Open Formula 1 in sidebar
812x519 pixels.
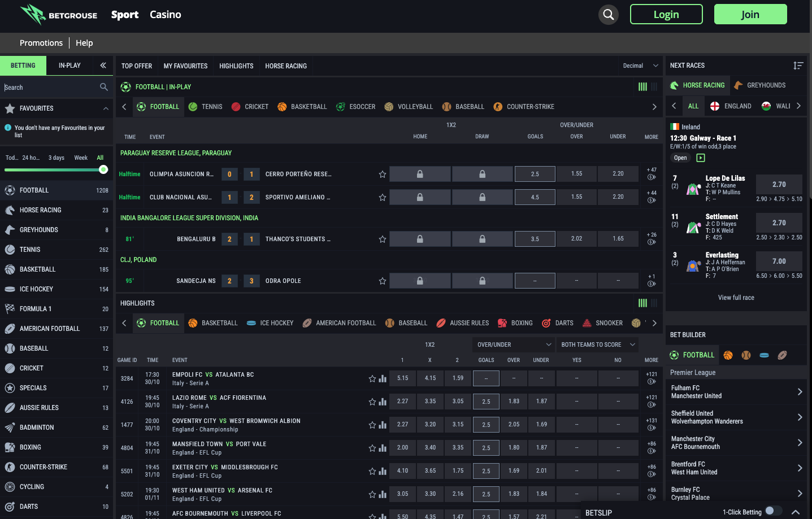[57, 309]
